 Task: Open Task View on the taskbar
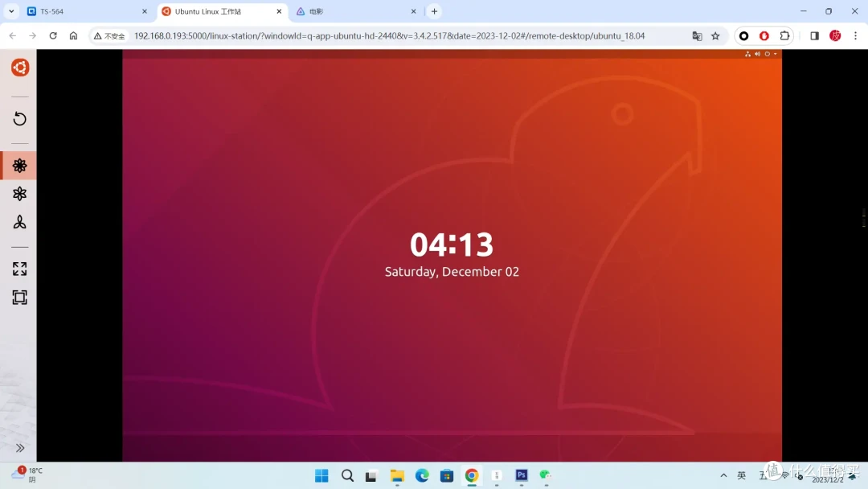pos(371,475)
